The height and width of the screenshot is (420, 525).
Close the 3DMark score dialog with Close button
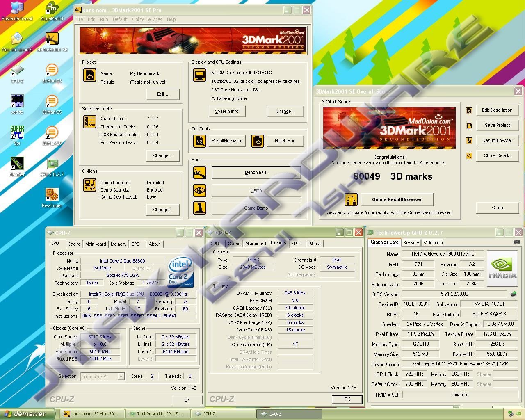pyautogui.click(x=497, y=208)
